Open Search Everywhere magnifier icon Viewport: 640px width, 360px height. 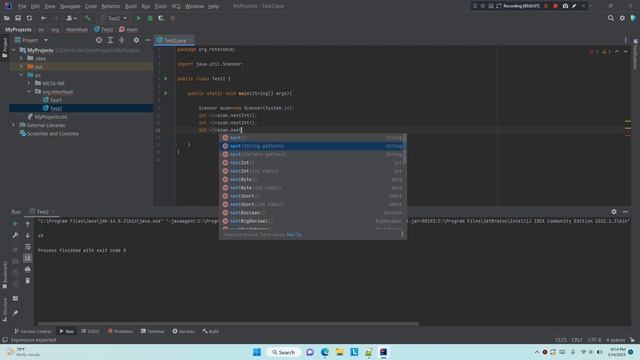(611, 18)
